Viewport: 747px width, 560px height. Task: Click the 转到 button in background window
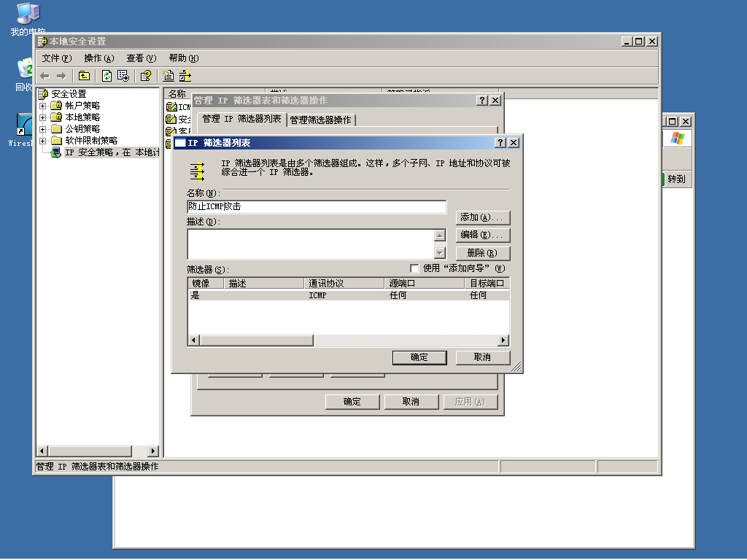pyautogui.click(x=676, y=179)
